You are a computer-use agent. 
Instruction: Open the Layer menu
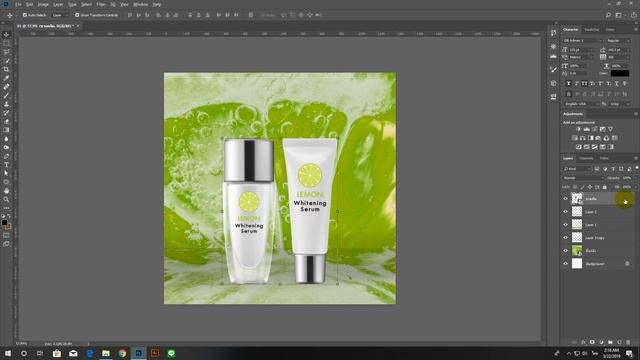tap(58, 4)
